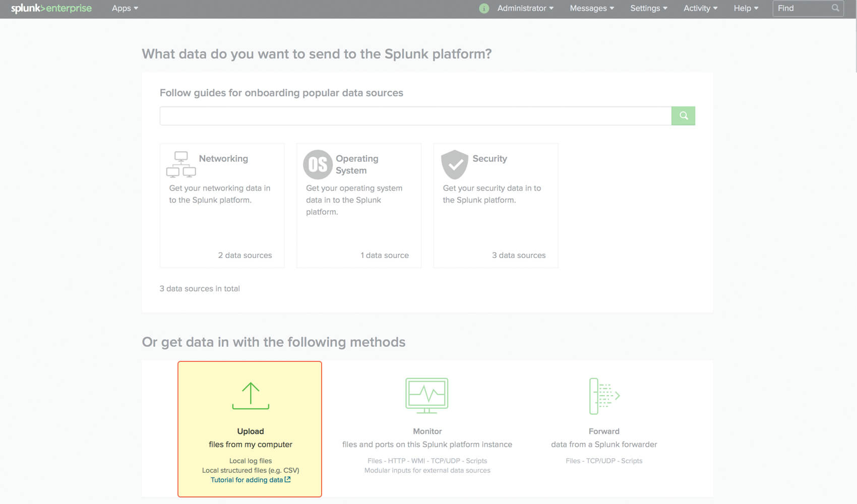The width and height of the screenshot is (857, 504).
Task: Select Monitor files and ports option
Action: pos(427,438)
